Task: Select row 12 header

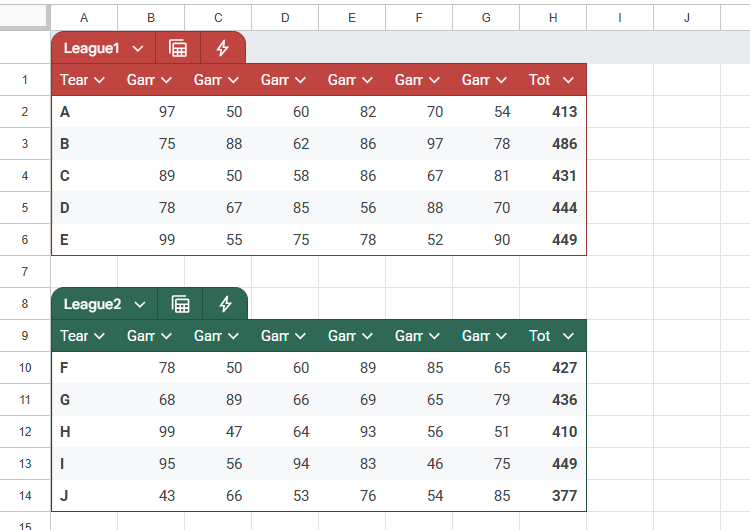Action: coord(25,432)
